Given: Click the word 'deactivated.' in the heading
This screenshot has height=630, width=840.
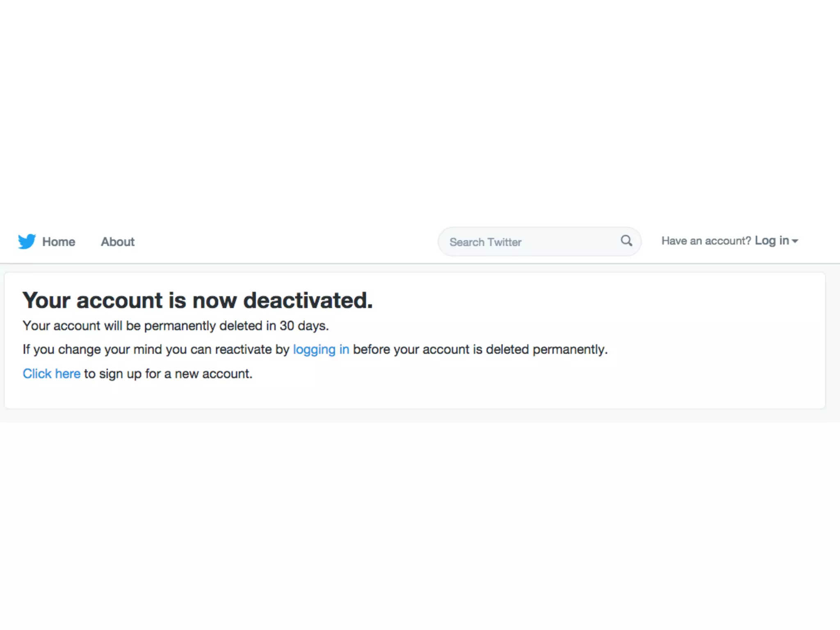Looking at the screenshot, I should point(308,300).
